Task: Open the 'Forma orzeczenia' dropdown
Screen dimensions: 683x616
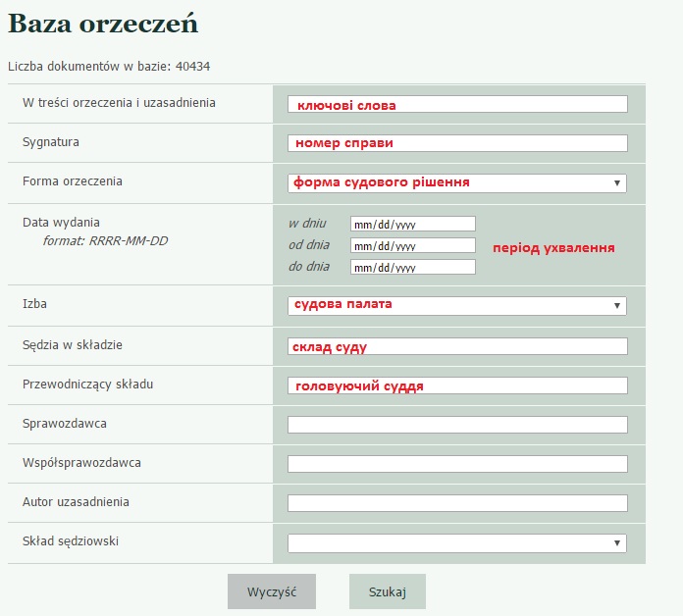Action: pyautogui.click(x=457, y=182)
